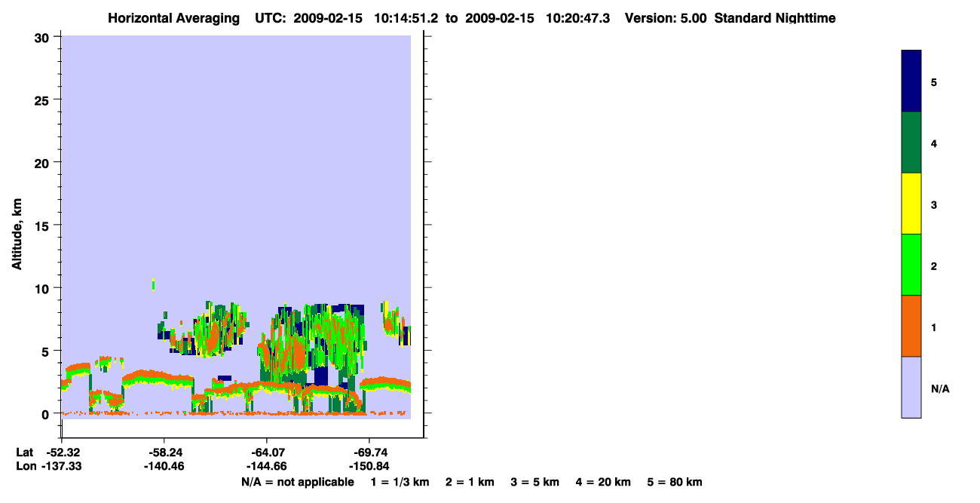Click the colorbar label '4'
This screenshot has width=980, height=503.
pos(934,143)
